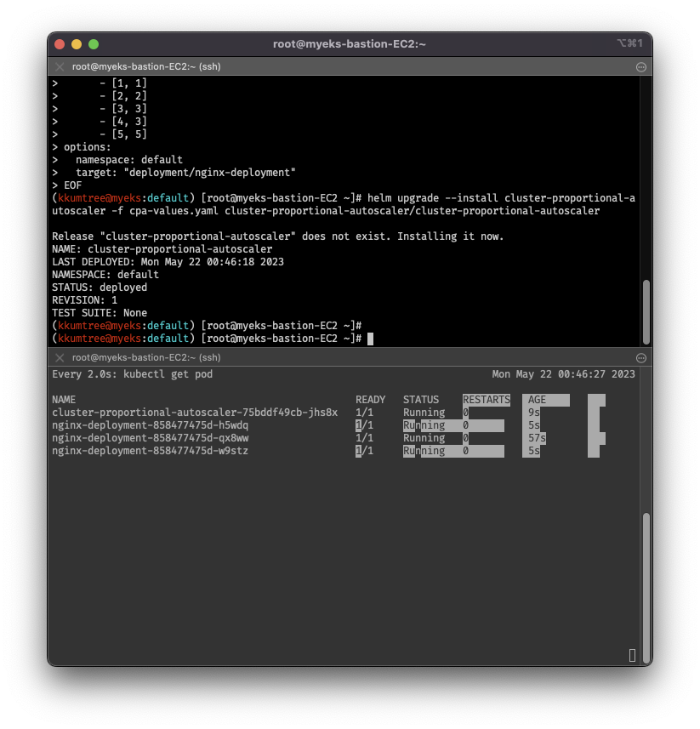This screenshot has height=729, width=700.
Task: Click the green zoom window button
Action: pyautogui.click(x=94, y=44)
